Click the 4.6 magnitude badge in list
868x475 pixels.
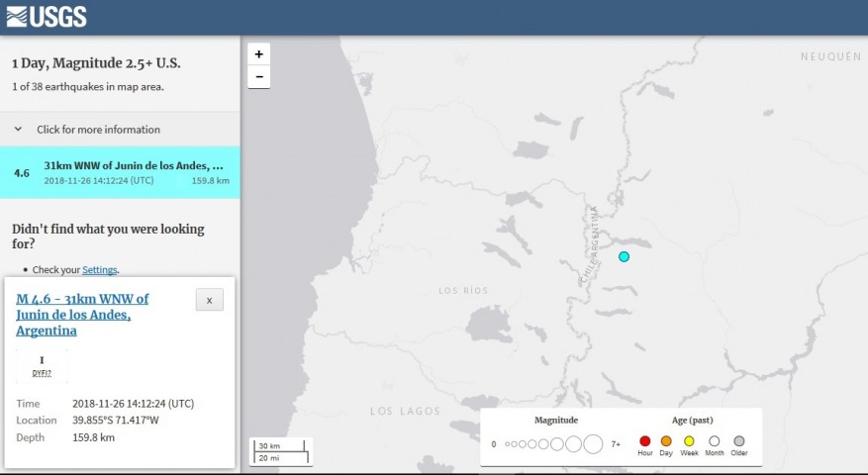tap(21, 173)
